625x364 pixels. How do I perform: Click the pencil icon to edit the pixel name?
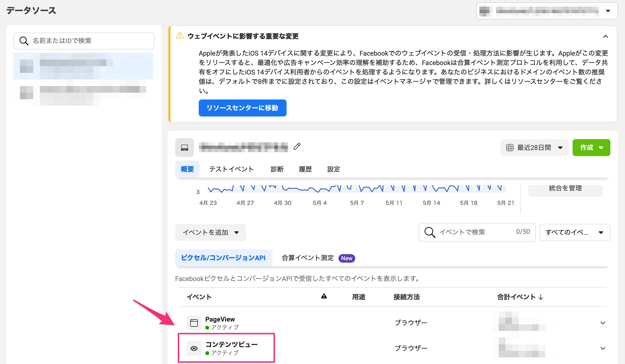tap(297, 146)
